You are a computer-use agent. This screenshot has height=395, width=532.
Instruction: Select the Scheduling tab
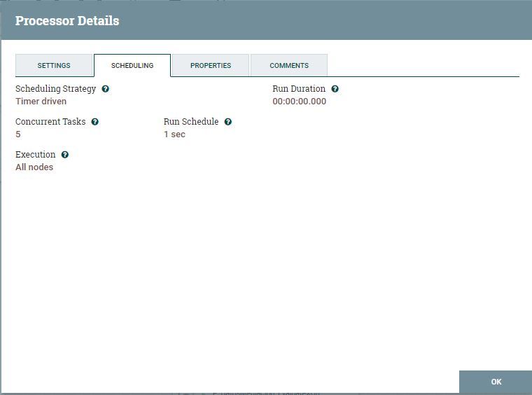(132, 65)
